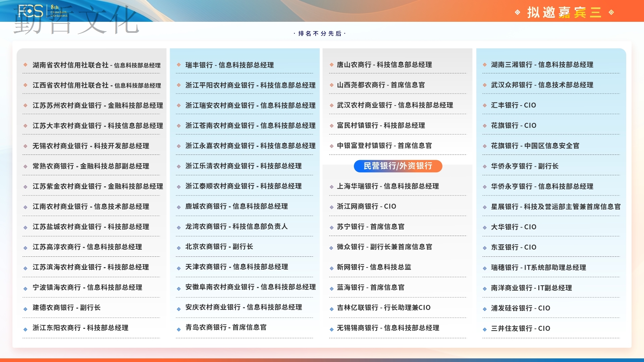The width and height of the screenshot is (644, 362).
Task: Click 青岛农商银行 - 首席信息官
Action: click(x=226, y=327)
